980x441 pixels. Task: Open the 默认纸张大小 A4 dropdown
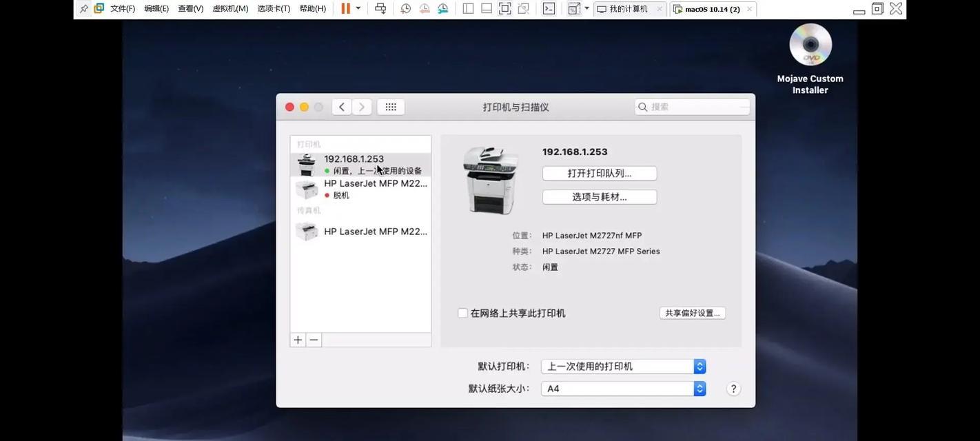point(623,389)
